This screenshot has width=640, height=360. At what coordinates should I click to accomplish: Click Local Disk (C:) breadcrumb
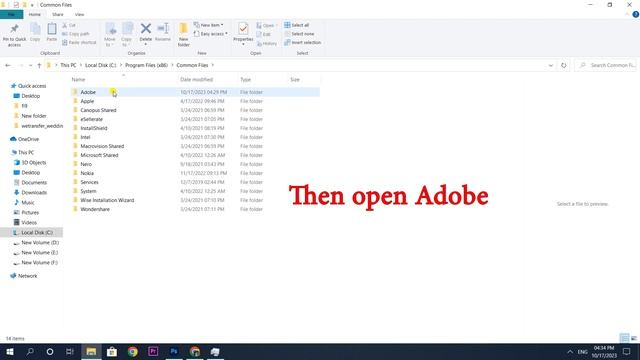point(100,65)
